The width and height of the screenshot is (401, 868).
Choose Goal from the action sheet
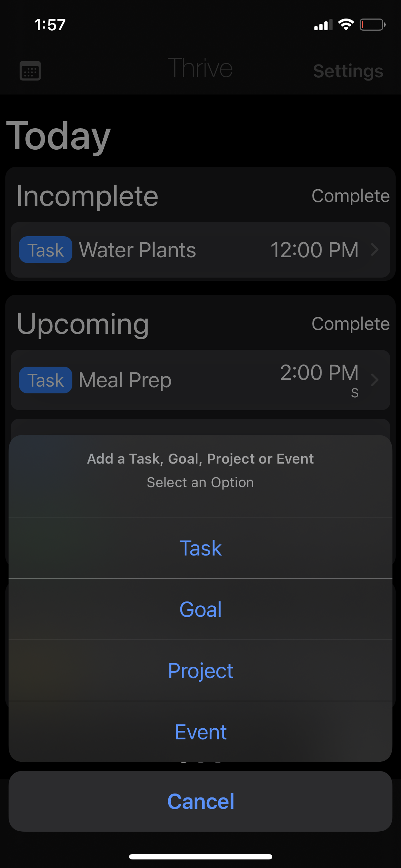coord(201,609)
